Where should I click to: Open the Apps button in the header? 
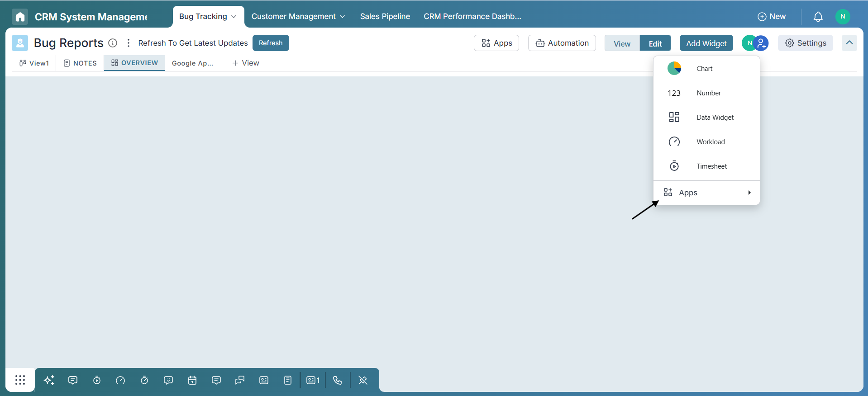pos(496,43)
